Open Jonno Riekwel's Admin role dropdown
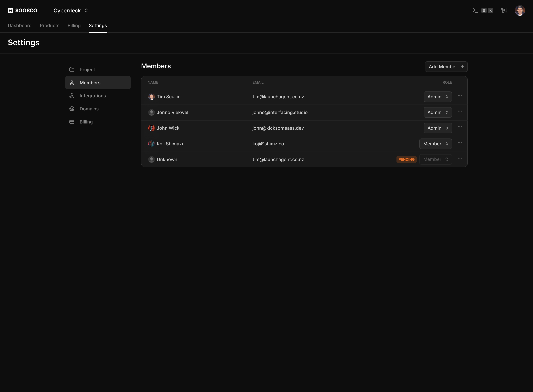The width and height of the screenshot is (533, 392). (438, 112)
